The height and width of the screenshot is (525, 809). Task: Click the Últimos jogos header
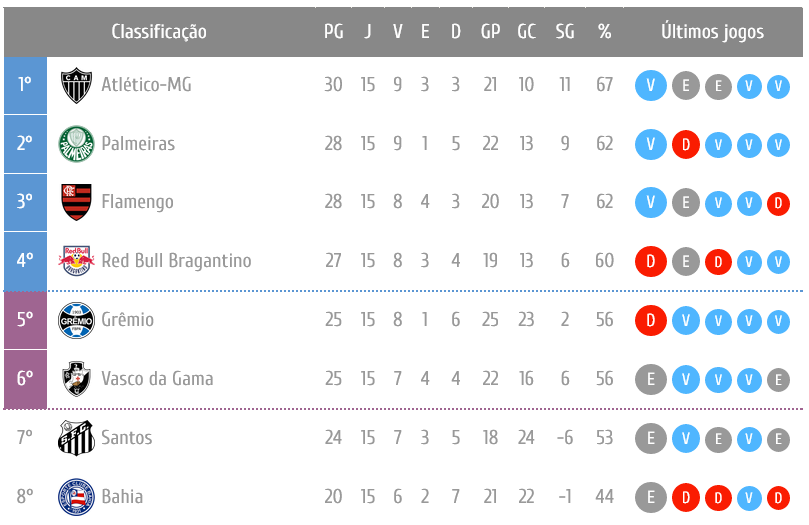(712, 31)
